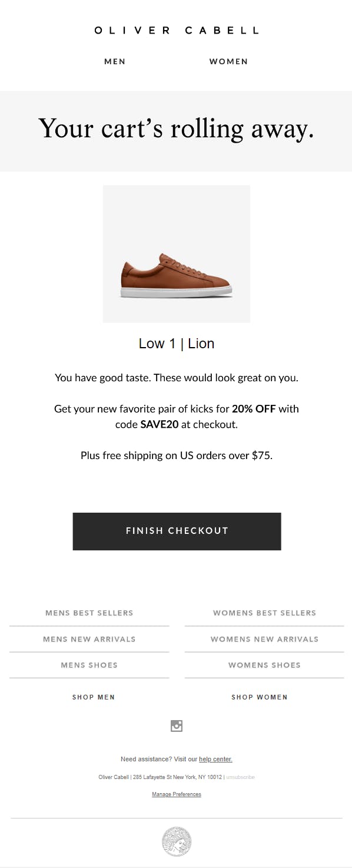Open Manage Preferences link

(x=177, y=794)
